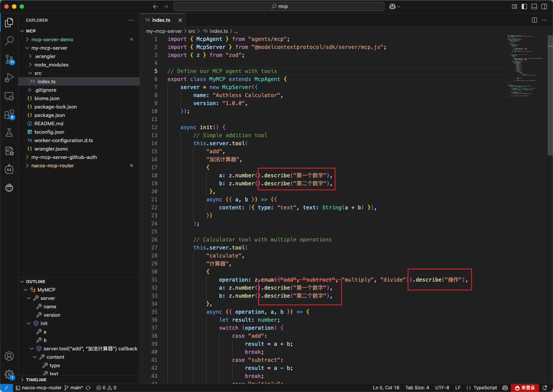Toggle the Secondary Side Bar
The width and height of the screenshot is (553, 392).
[x=544, y=6]
